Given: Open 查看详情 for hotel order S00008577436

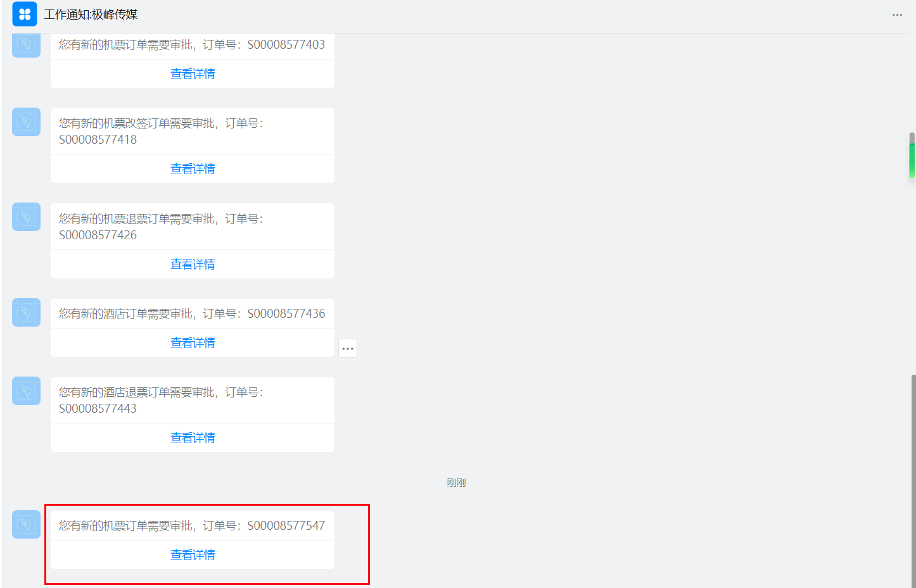Looking at the screenshot, I should [x=193, y=342].
